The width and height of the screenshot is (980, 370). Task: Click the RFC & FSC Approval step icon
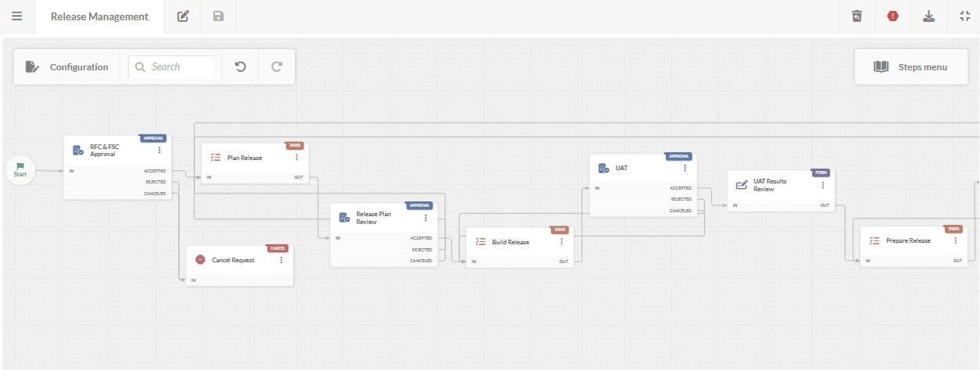(x=78, y=151)
